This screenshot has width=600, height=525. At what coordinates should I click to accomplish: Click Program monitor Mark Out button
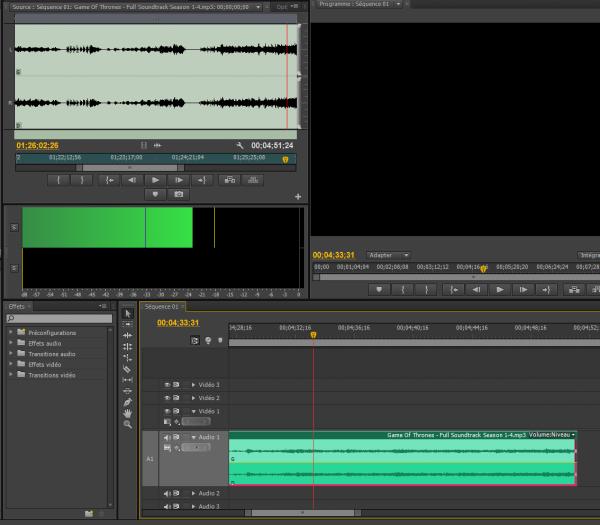426,290
